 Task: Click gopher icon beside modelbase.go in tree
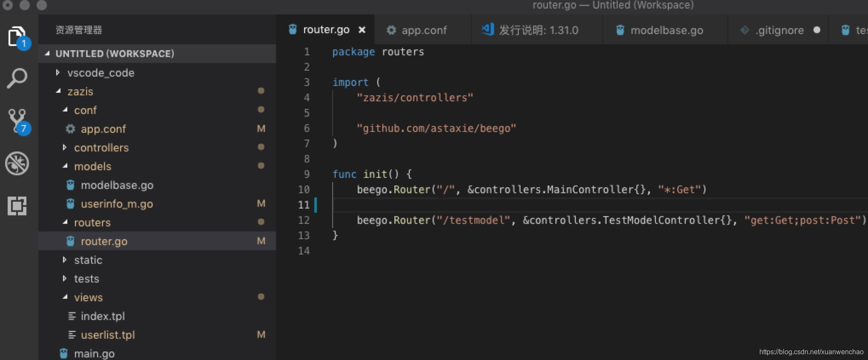[x=70, y=185]
